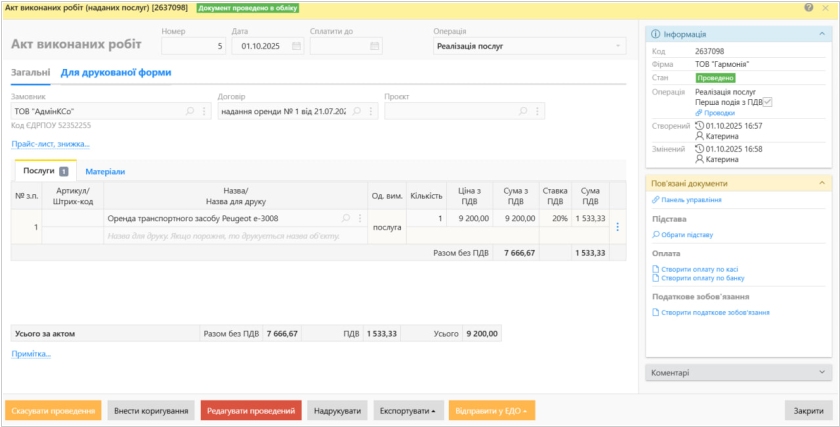Collapse the Інформація panel
Image resolution: width=840 pixels, height=427 pixels.
(x=821, y=34)
